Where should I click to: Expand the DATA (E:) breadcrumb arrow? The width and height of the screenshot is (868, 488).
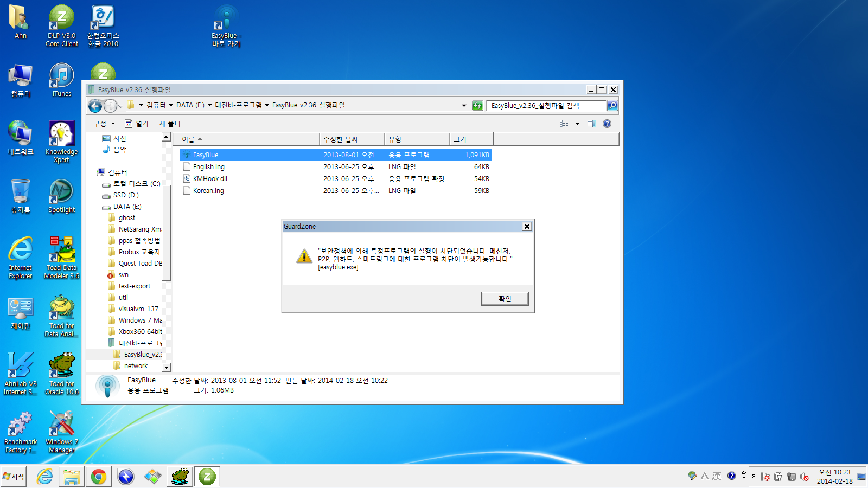[209, 105]
